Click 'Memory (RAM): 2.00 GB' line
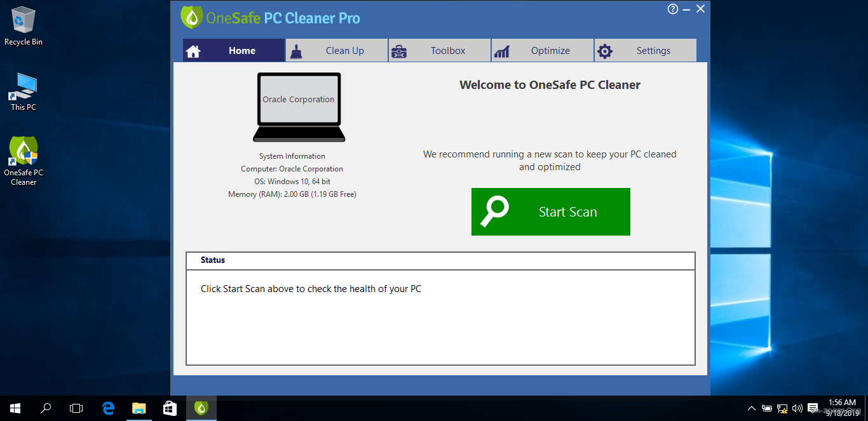The width and height of the screenshot is (868, 421). 292,194
